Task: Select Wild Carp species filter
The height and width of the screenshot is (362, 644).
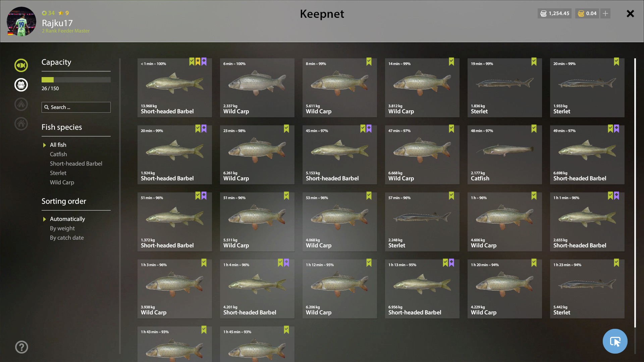Action: 62,182
